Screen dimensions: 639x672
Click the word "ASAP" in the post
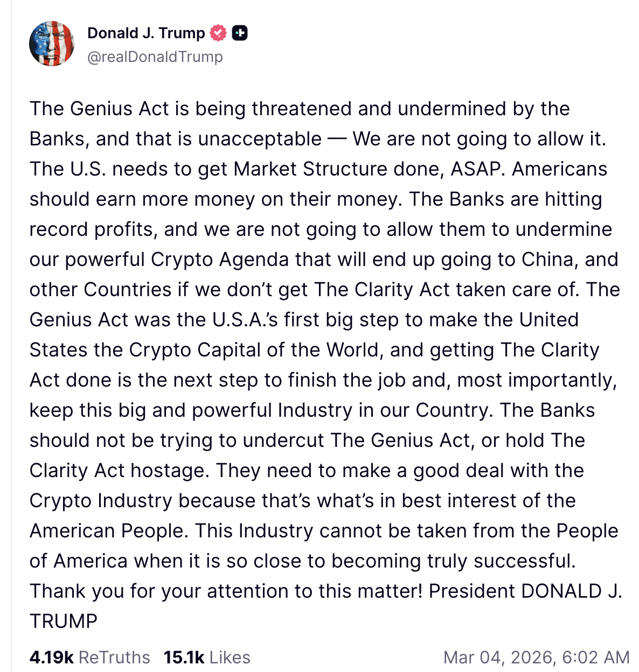coord(477,169)
